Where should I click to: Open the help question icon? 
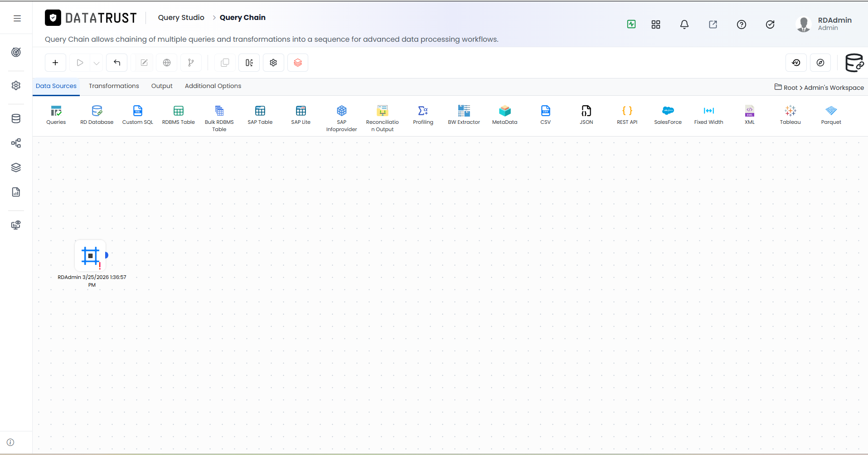click(x=742, y=24)
